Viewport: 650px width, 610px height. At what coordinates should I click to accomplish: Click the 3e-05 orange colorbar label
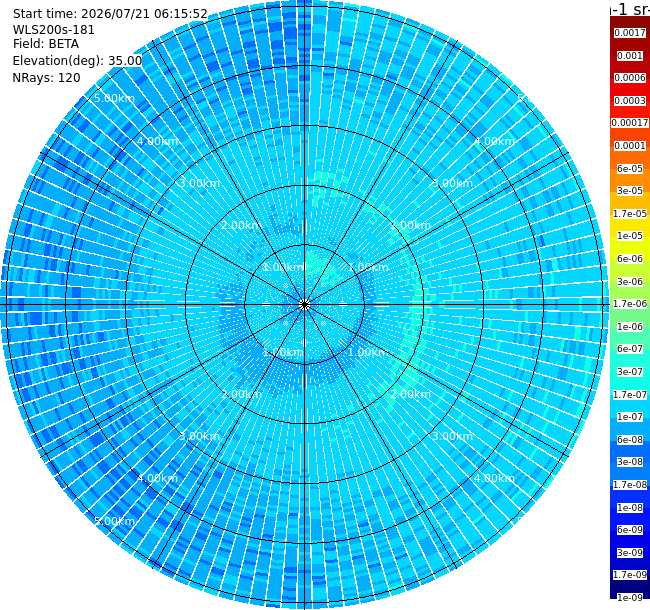tap(630, 191)
